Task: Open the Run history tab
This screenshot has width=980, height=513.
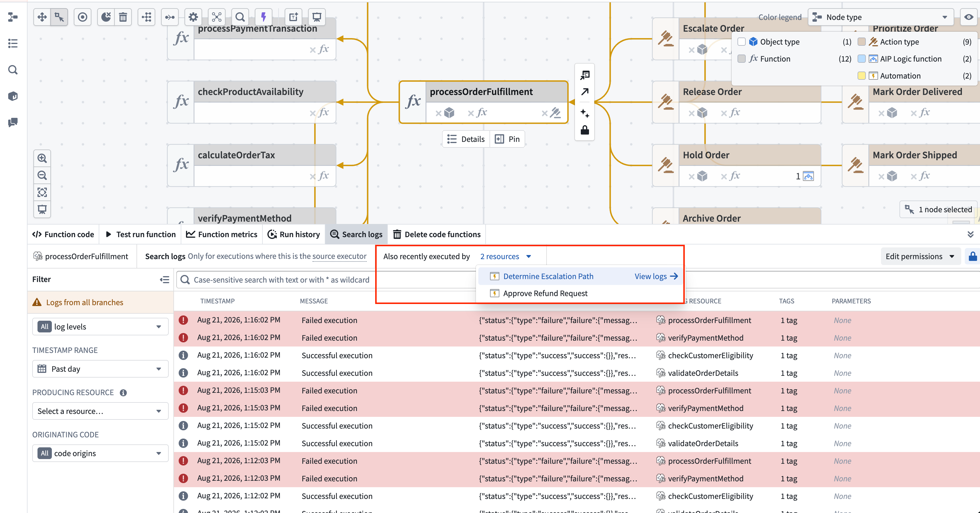Action: tap(294, 234)
